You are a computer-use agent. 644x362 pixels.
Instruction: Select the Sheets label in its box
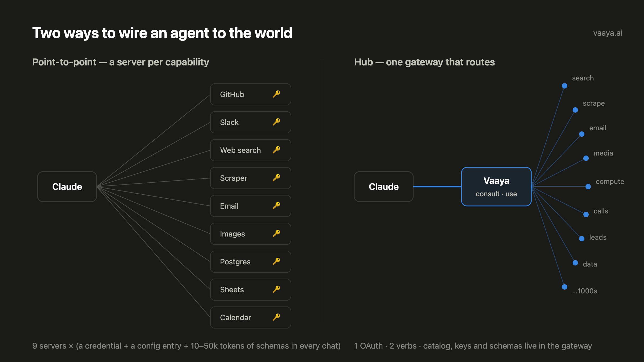(x=232, y=290)
